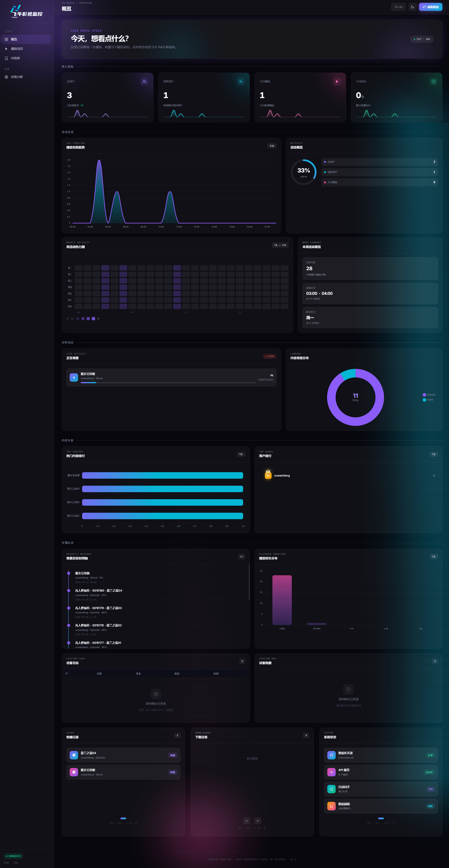The width and height of the screenshot is (449, 868).
Task: Click the 7天 × 24h heatmap badge
Action: click(280, 245)
